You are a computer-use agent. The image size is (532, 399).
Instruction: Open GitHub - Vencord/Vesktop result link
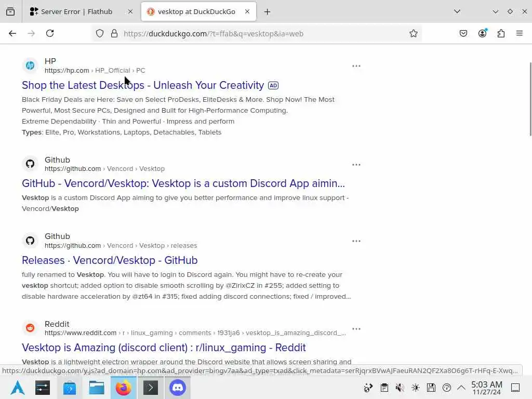[x=183, y=183]
